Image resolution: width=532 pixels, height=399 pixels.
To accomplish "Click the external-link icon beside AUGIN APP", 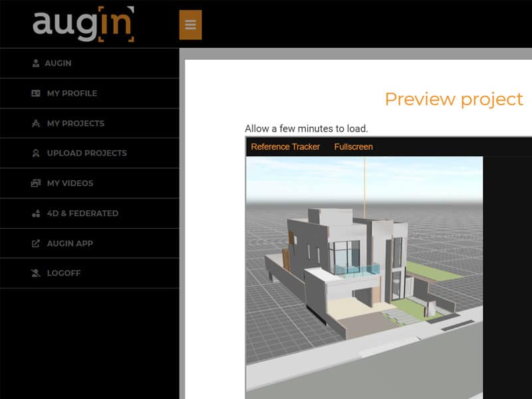I will click(x=36, y=243).
